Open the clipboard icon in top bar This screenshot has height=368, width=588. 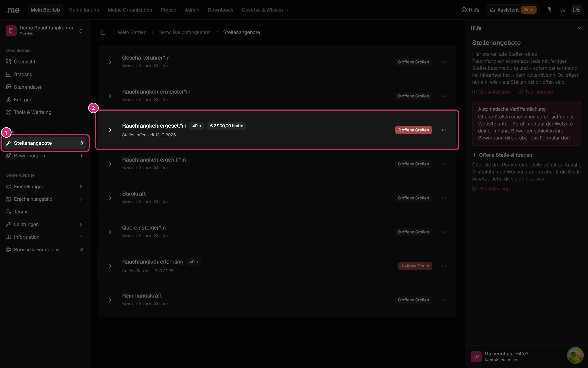(x=549, y=10)
